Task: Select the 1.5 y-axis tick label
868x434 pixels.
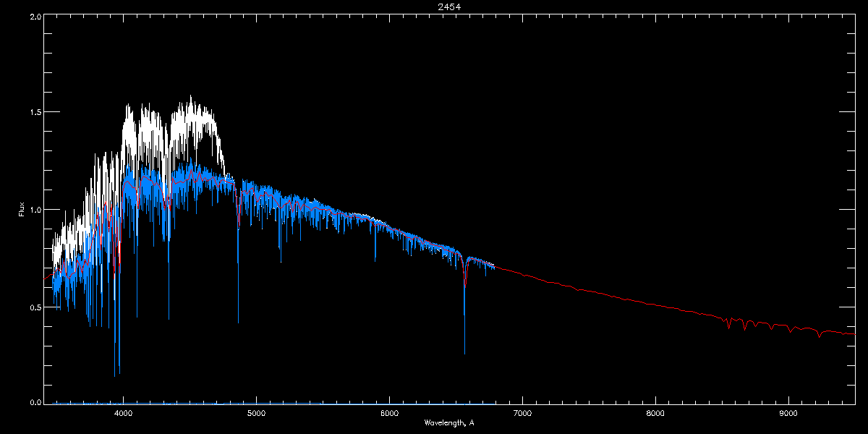Action: click(35, 113)
